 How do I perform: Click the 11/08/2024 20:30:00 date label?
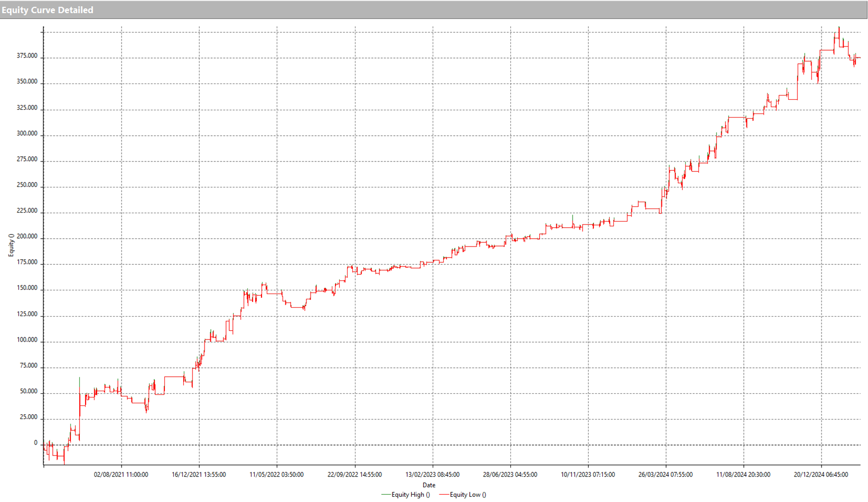[x=743, y=475]
